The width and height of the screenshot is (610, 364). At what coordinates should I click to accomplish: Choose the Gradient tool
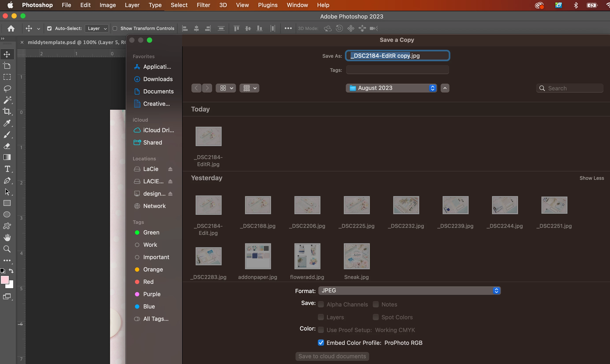coord(7,157)
